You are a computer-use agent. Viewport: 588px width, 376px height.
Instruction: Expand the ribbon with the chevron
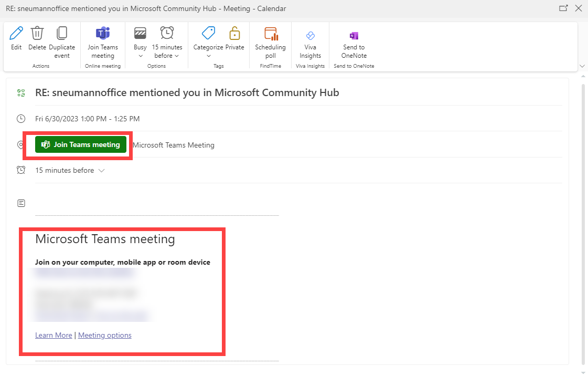click(582, 66)
